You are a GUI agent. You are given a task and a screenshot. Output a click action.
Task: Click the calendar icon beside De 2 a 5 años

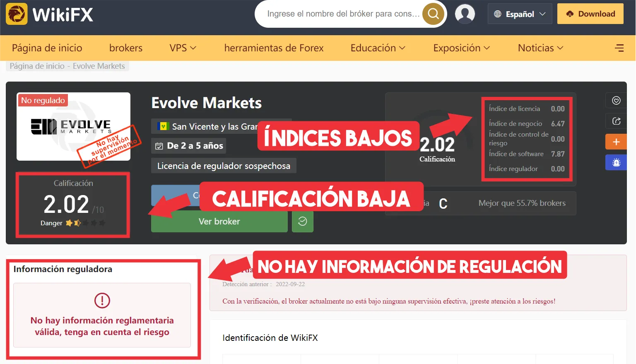point(159,146)
